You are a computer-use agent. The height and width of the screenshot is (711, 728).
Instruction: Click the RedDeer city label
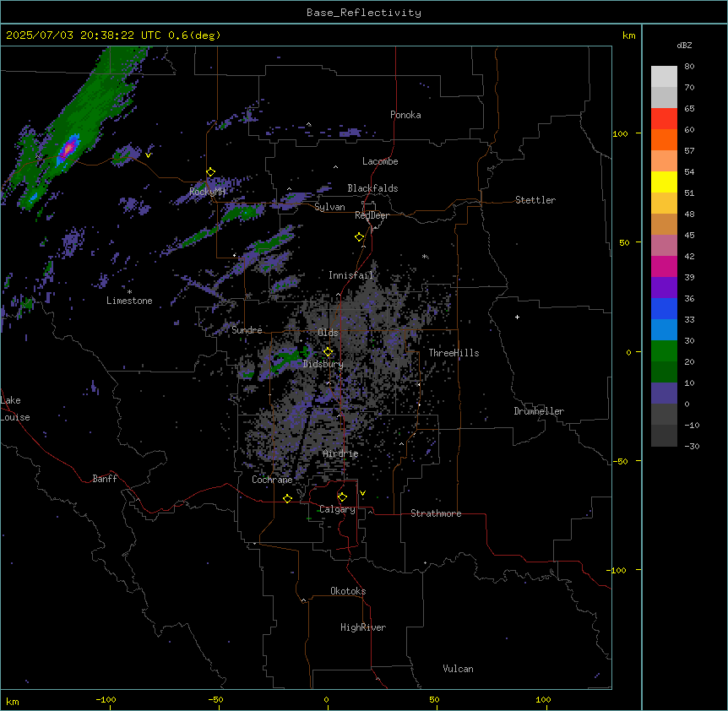tap(372, 215)
